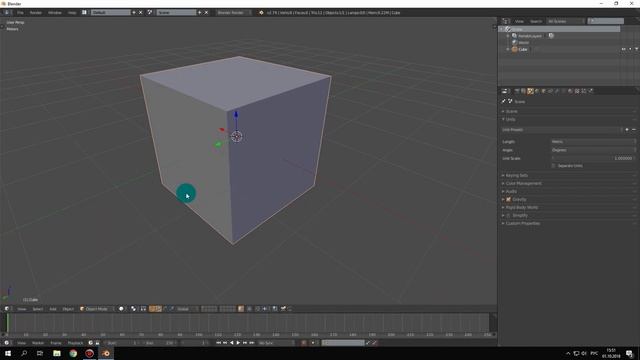The width and height of the screenshot is (640, 360).
Task: Open the Object Mode dropdown
Action: point(96,309)
